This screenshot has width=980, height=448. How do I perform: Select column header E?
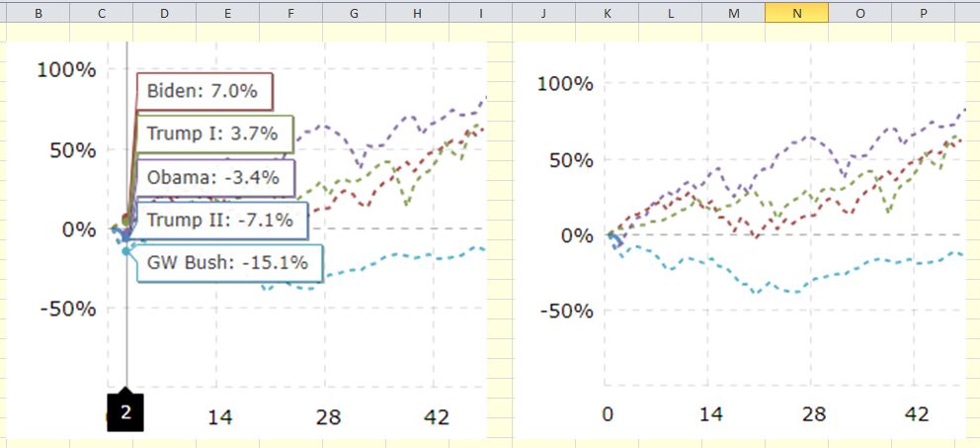click(227, 12)
